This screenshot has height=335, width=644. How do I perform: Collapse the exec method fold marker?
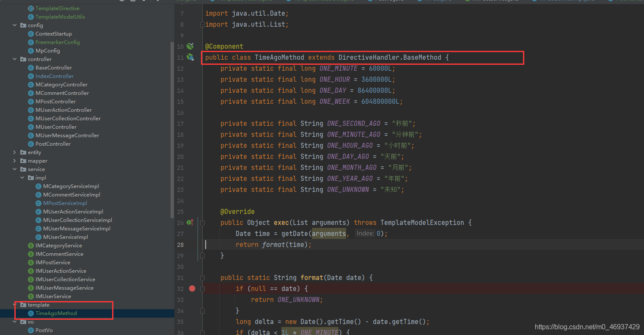click(202, 222)
